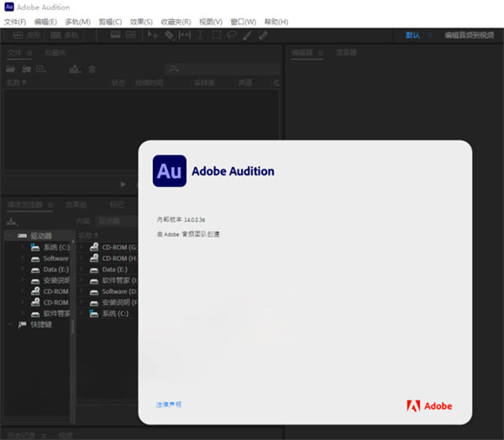Image resolution: width=504 pixels, height=440 pixels.
Task: Switch to the 收藏夹 panel tab
Action: point(55,53)
